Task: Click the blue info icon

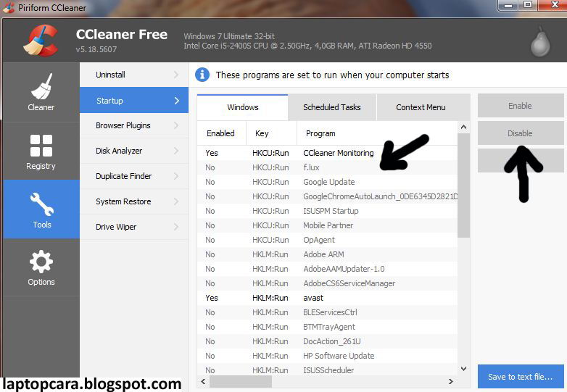Action: pos(202,75)
